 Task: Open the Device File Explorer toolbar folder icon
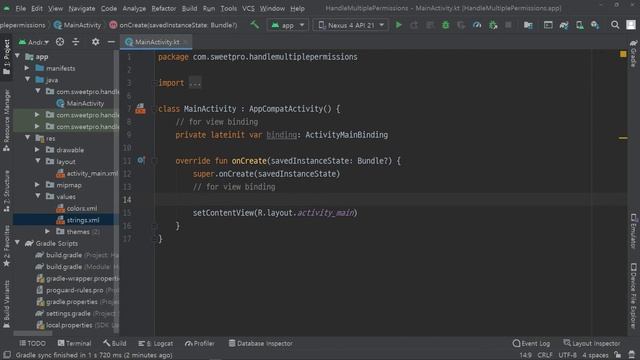tap(528, 25)
